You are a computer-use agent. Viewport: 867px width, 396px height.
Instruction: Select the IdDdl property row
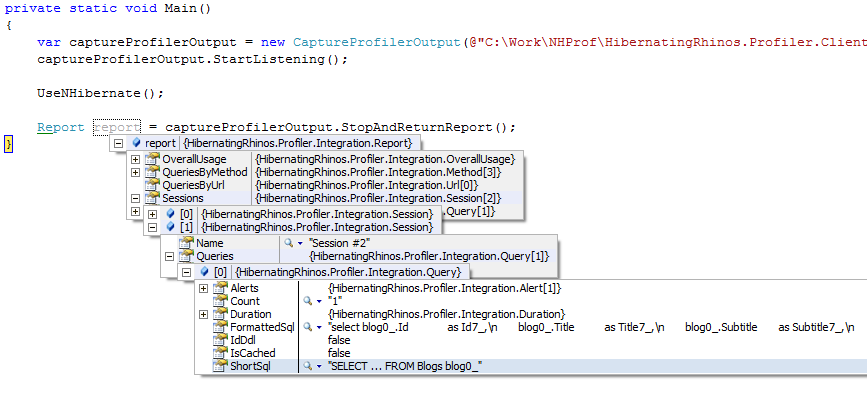[531, 340]
